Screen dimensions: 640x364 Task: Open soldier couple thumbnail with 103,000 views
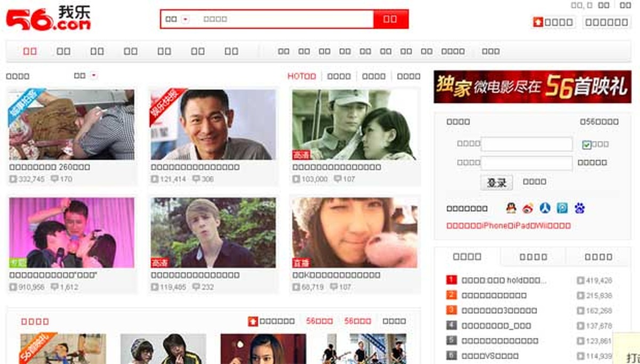[355, 124]
